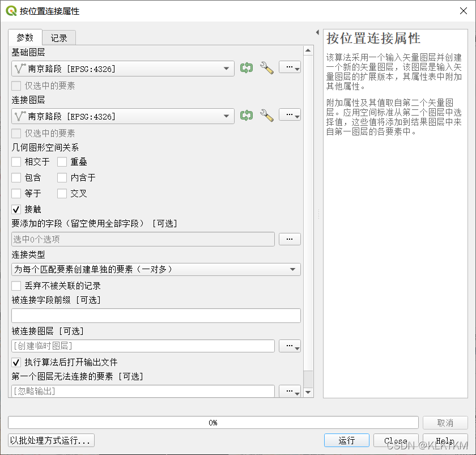476x455 pixels.
Task: Enable the 内含于 checkbox
Action: coord(62,177)
